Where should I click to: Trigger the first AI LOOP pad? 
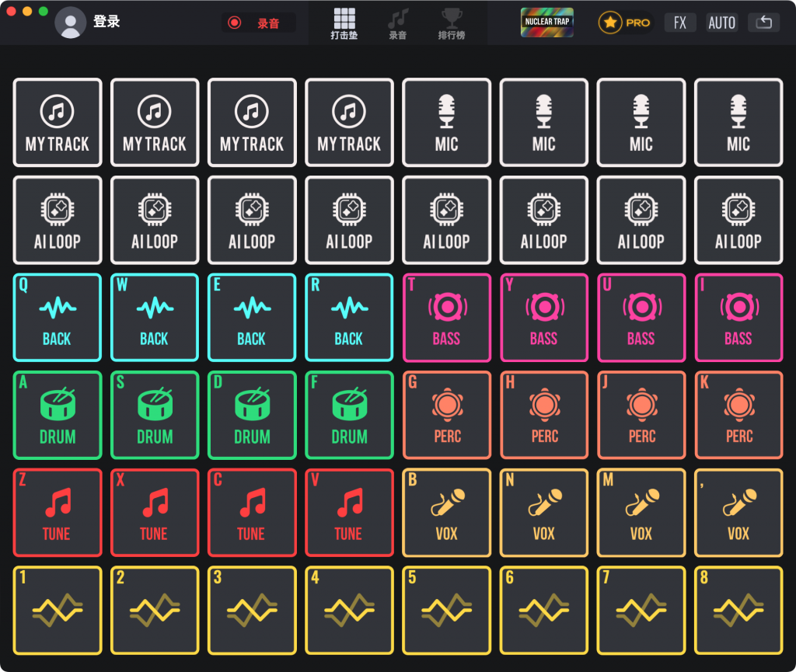58,220
